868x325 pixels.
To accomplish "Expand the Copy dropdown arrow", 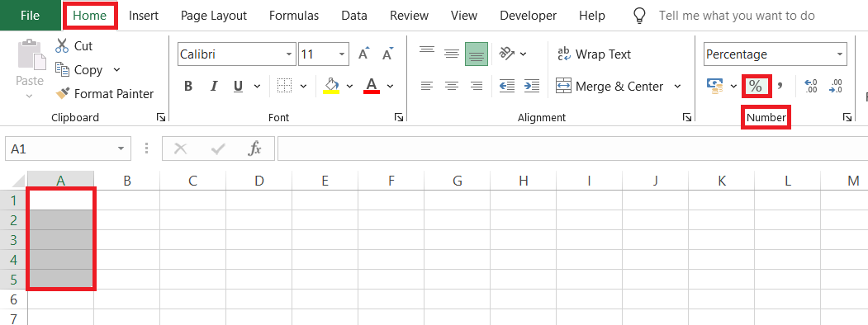I will (116, 69).
